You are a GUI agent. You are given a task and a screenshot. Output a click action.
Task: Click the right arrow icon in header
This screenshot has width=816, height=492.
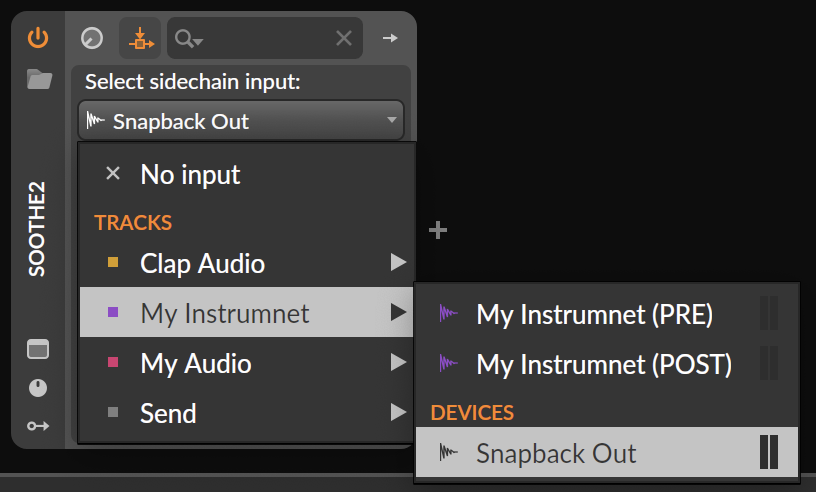pos(390,39)
